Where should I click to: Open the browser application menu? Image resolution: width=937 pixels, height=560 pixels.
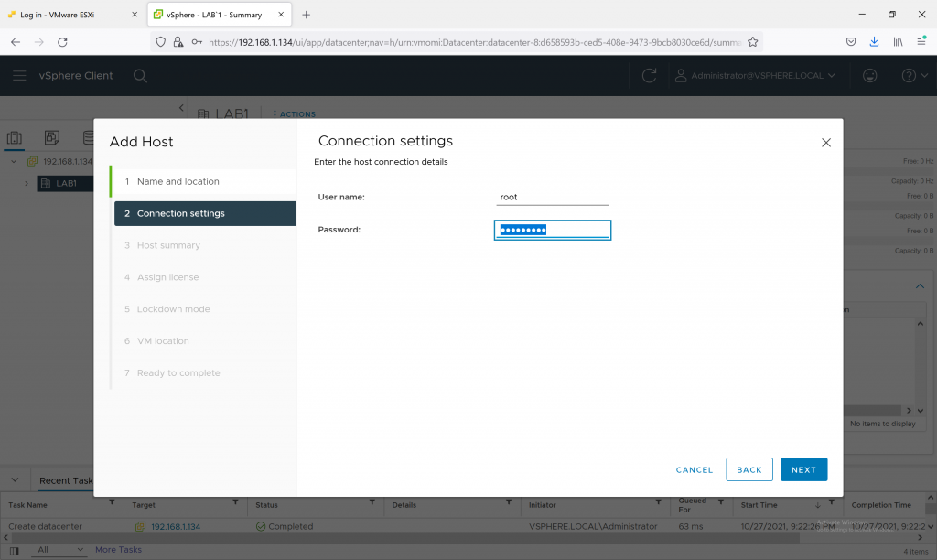point(921,41)
